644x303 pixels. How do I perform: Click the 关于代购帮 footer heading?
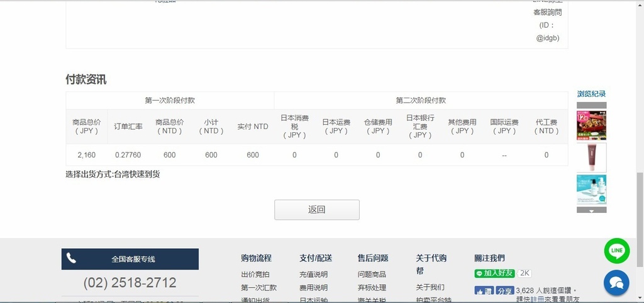pos(431,265)
